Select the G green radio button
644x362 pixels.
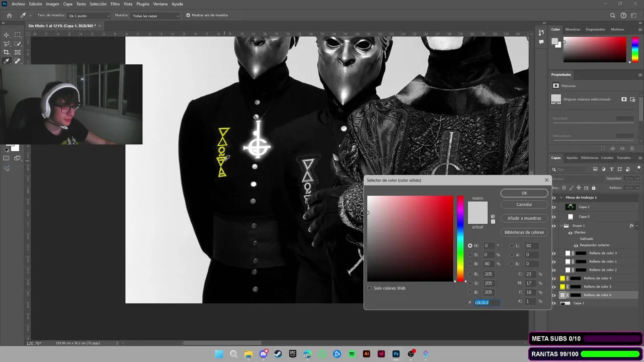[470, 283]
